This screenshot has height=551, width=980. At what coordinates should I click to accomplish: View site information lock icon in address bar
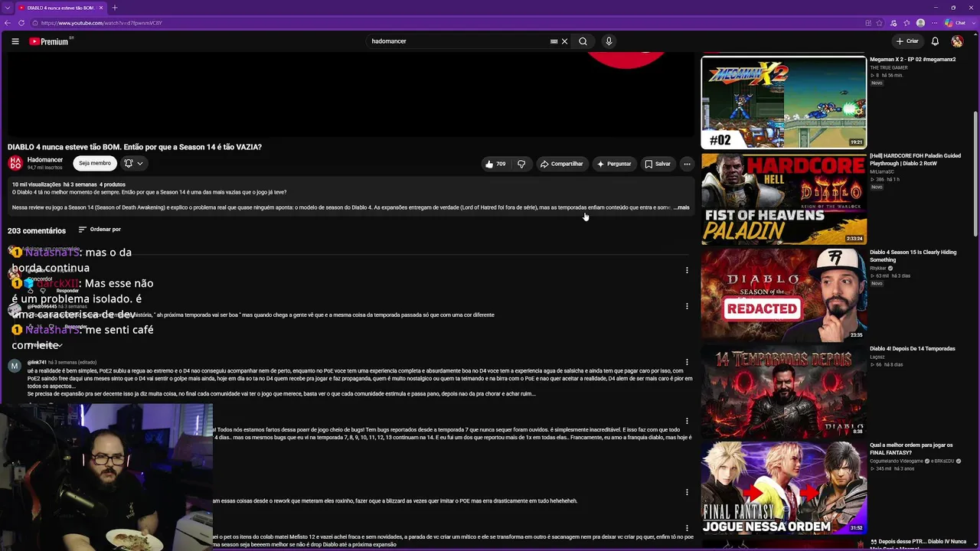[x=34, y=23]
